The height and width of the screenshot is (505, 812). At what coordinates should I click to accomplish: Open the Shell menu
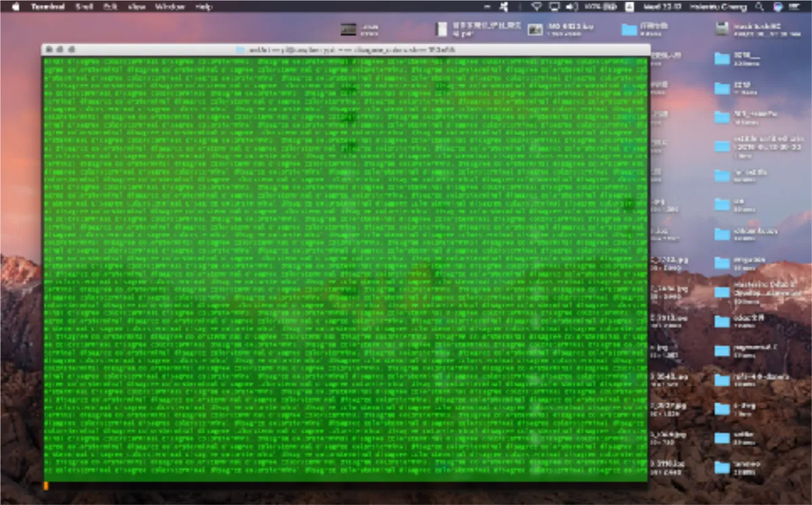coord(85,7)
